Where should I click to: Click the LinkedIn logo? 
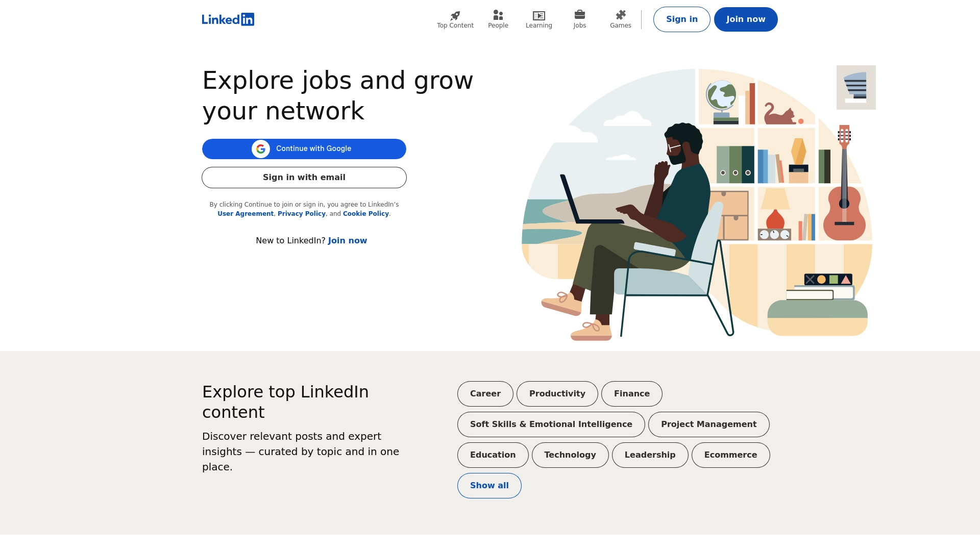point(228,19)
